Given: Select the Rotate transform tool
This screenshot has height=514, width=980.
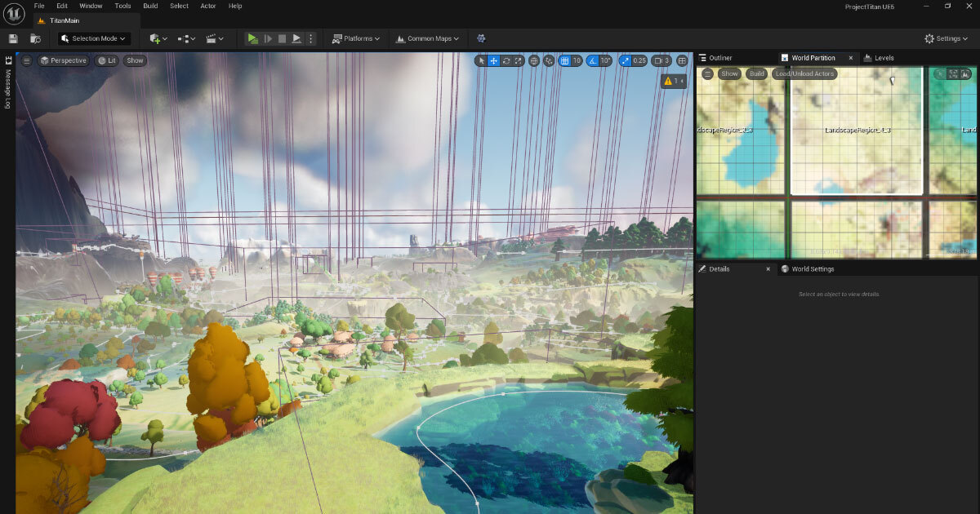Looking at the screenshot, I should pos(506,60).
